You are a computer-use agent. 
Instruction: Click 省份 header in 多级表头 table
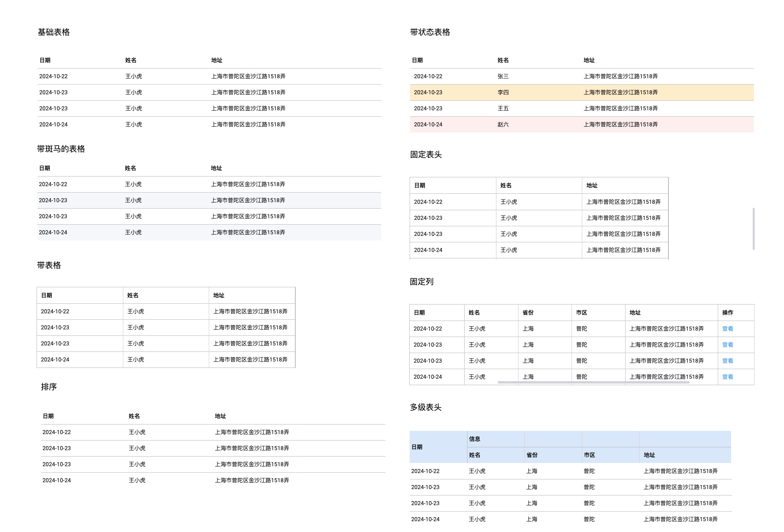pyautogui.click(x=532, y=455)
